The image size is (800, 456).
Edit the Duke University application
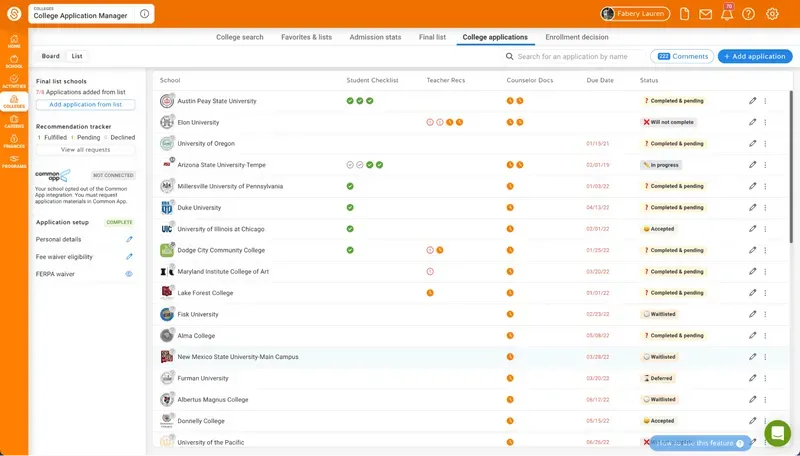click(x=753, y=207)
